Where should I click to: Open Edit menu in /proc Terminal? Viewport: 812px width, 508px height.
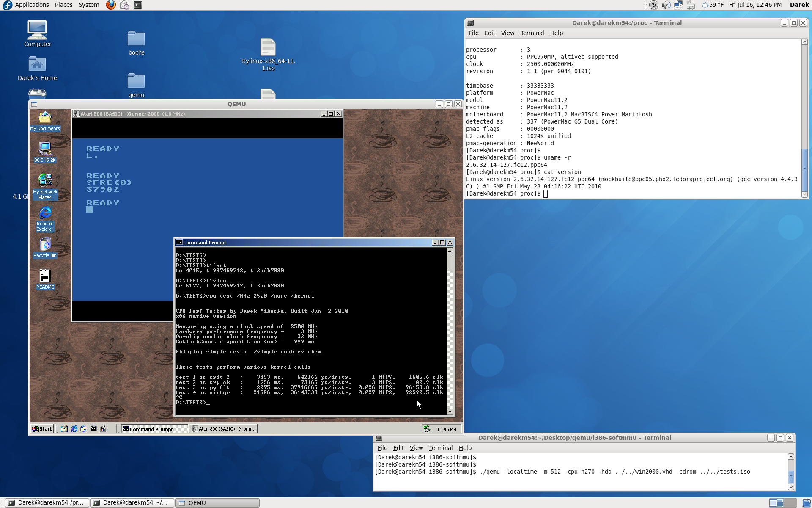click(490, 33)
